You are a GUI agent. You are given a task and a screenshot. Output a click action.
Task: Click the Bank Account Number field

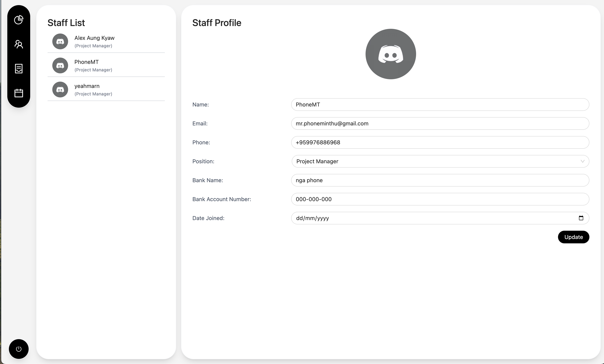tap(440, 199)
